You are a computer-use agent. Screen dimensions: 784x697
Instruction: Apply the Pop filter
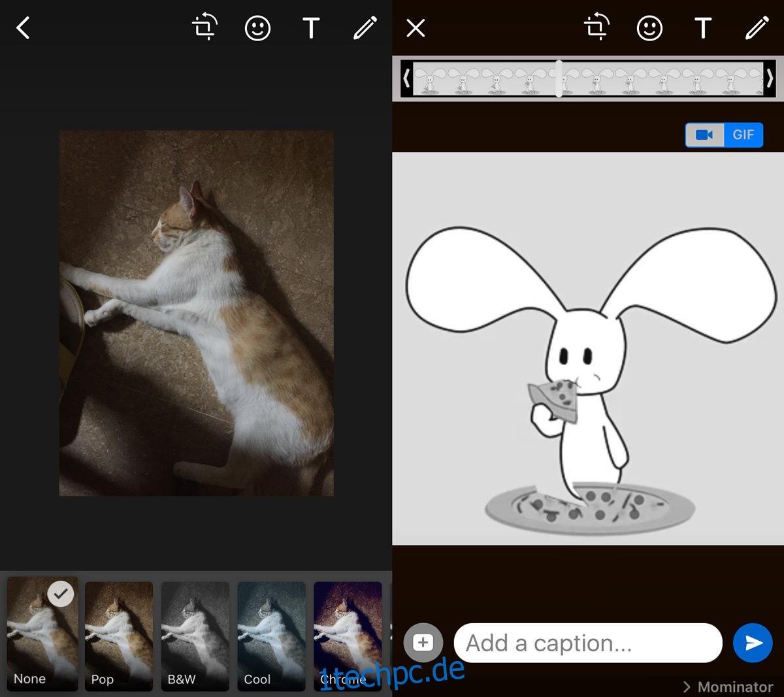point(119,636)
